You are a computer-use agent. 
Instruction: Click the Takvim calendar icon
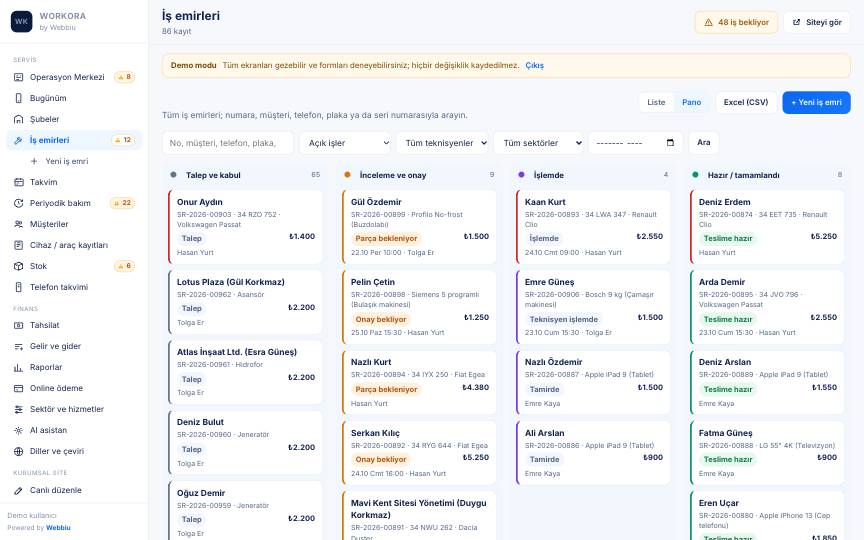coord(18,182)
